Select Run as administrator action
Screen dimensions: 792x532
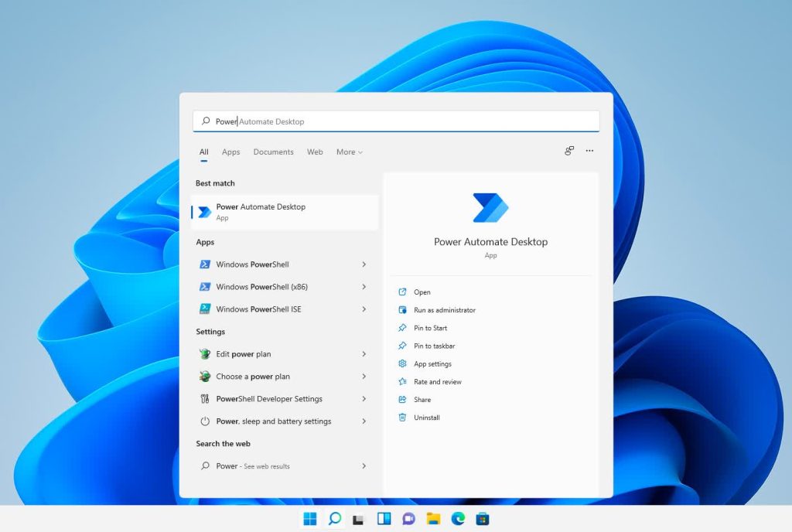tap(444, 310)
